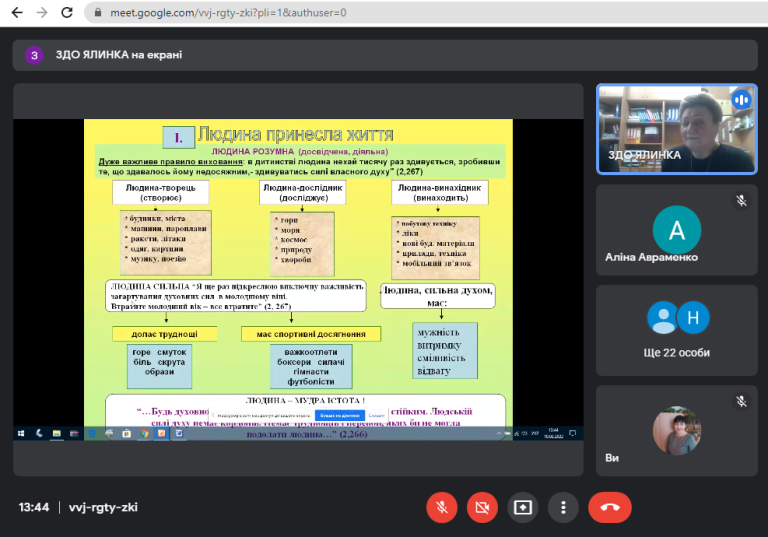The width and height of the screenshot is (768, 537).
Task: Click muted mic icon on the Ви tile
Action: click(x=741, y=401)
